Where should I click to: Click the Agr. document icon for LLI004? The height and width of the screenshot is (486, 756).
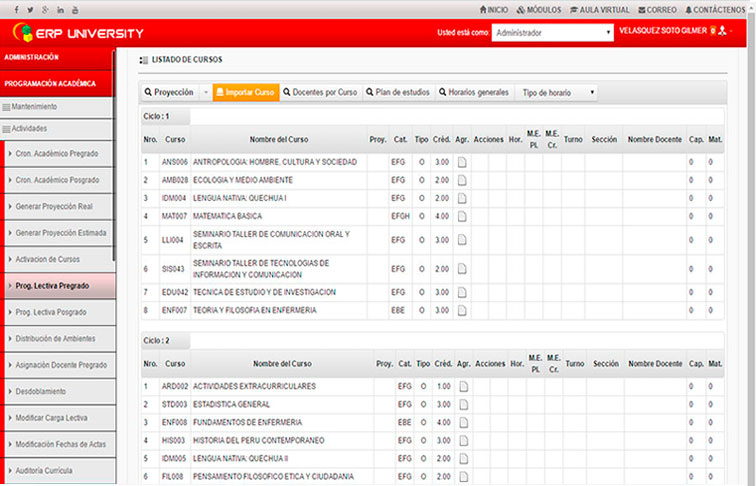tap(462, 240)
